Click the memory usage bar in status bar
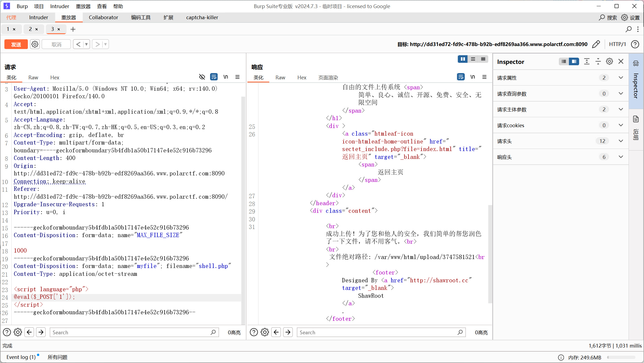This screenshot has width=644, height=363. pos(621,357)
